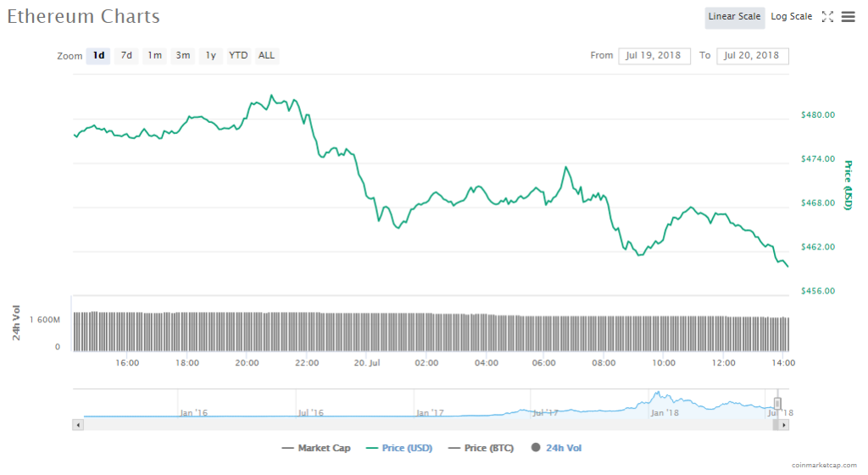868x475 pixels.
Task: Hide the Price (BTC) series
Action: tap(481, 448)
